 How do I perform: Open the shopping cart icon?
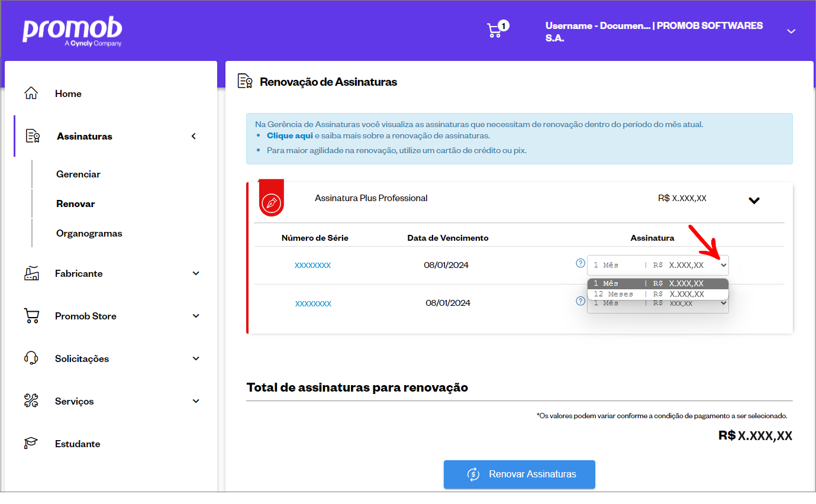pyautogui.click(x=495, y=31)
